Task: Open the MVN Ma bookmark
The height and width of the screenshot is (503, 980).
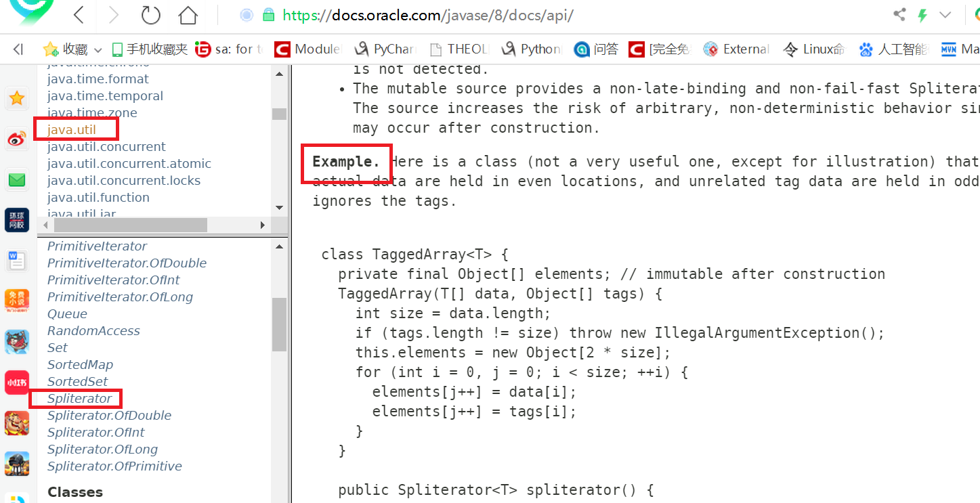Action: click(960, 49)
